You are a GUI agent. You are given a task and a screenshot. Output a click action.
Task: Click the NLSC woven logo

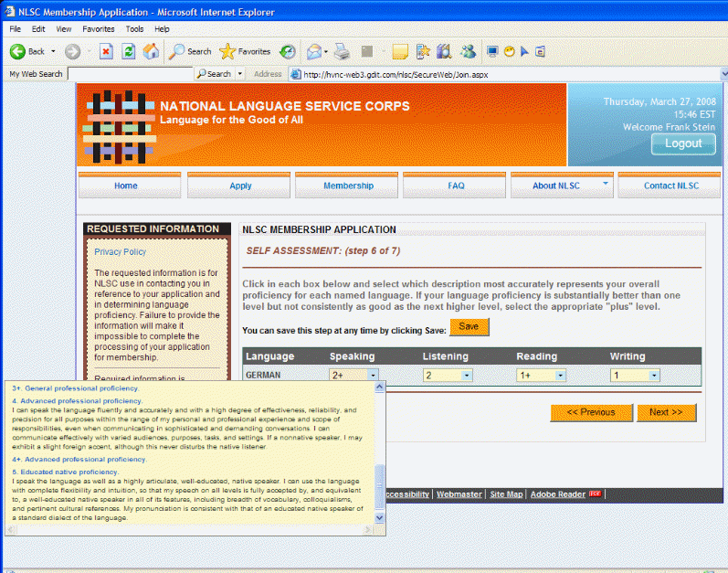119,126
